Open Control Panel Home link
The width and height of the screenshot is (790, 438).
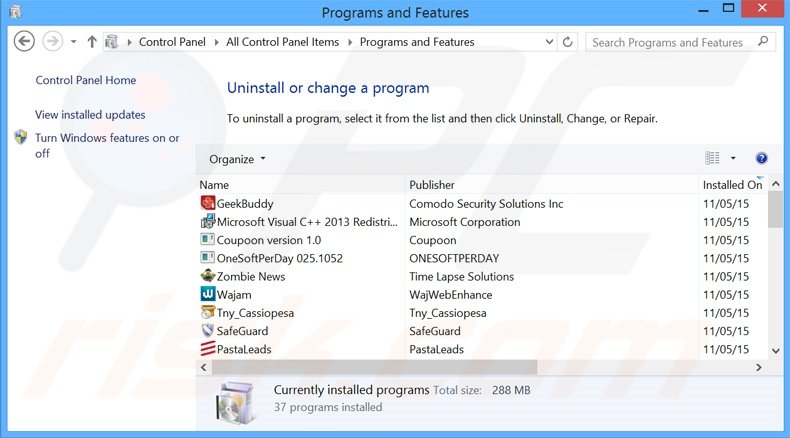(x=86, y=80)
